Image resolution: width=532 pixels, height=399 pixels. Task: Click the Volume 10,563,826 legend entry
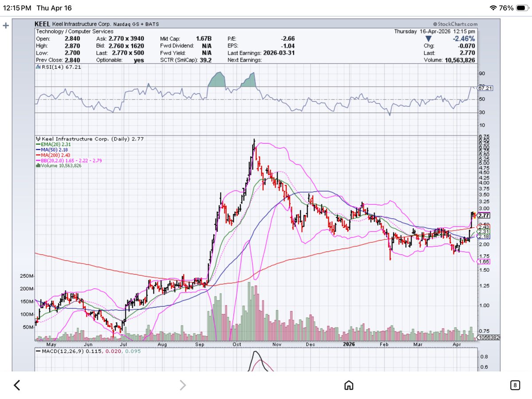[59, 165]
